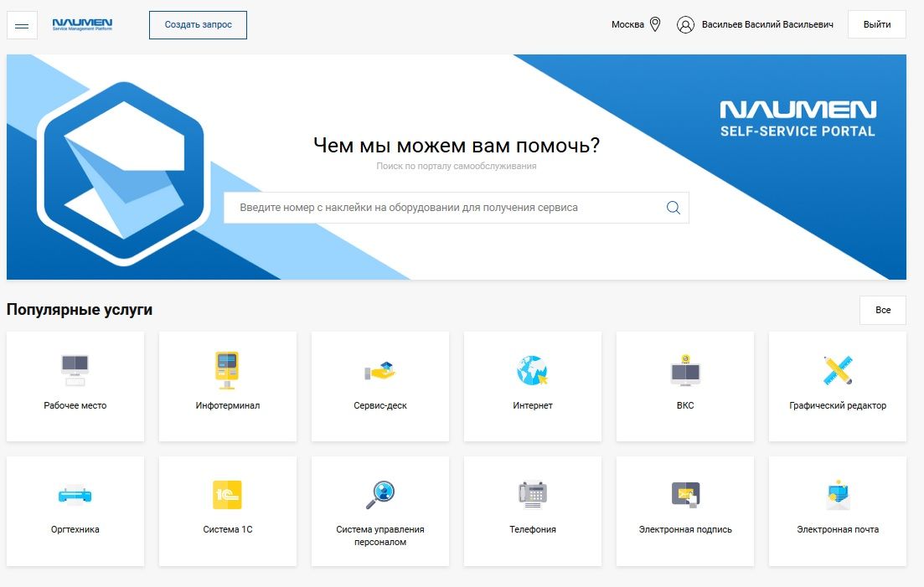Image resolution: width=924 pixels, height=587 pixels.
Task: Click the Выйти logout button
Action: click(x=877, y=25)
